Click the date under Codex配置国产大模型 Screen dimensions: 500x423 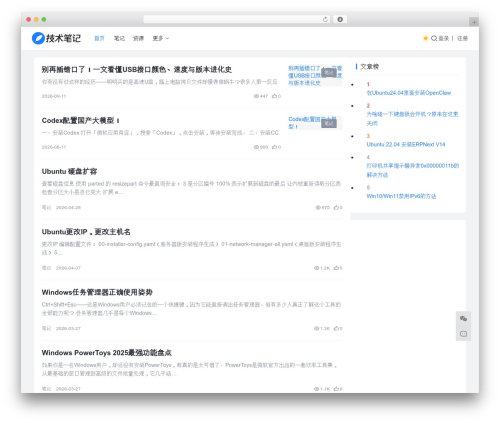click(x=54, y=147)
